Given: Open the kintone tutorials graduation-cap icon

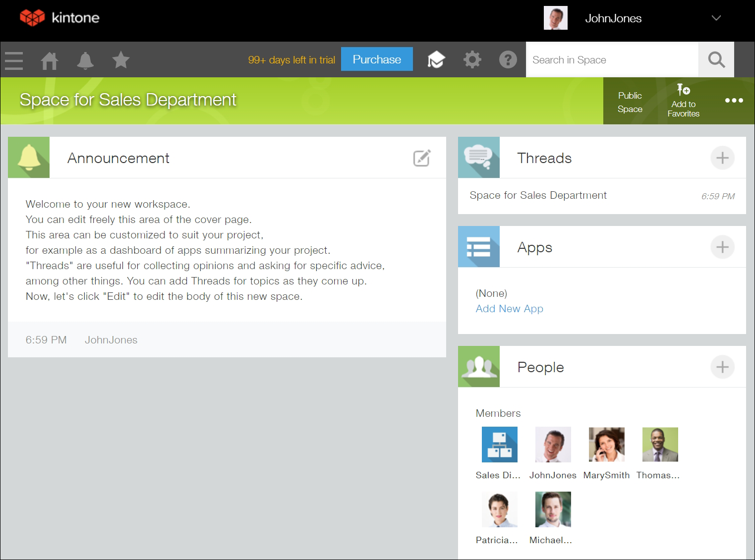Looking at the screenshot, I should point(436,59).
